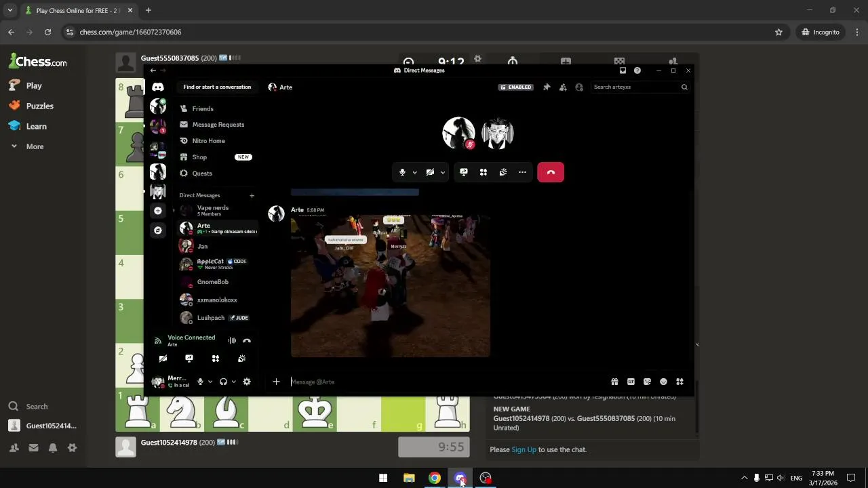868x488 pixels.
Task: Open Puzzles in Chess.com sidebar
Action: (39, 106)
